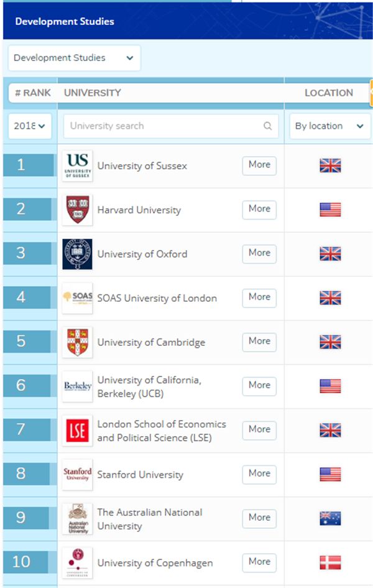This screenshot has width=373, height=588.
Task: Click the University search input field
Action: (x=171, y=126)
